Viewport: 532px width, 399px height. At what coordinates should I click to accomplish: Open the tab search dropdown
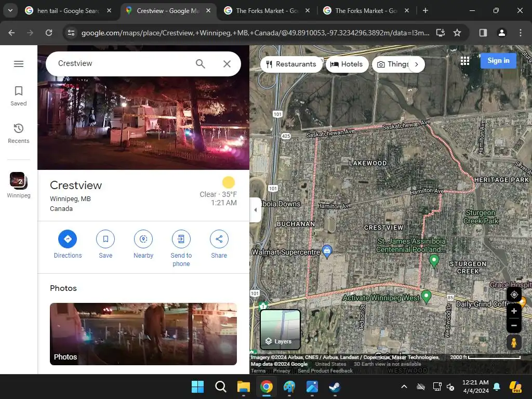click(x=10, y=10)
